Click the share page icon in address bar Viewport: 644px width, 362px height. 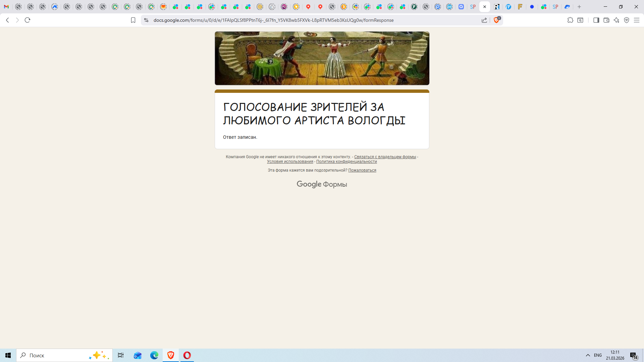tap(484, 20)
